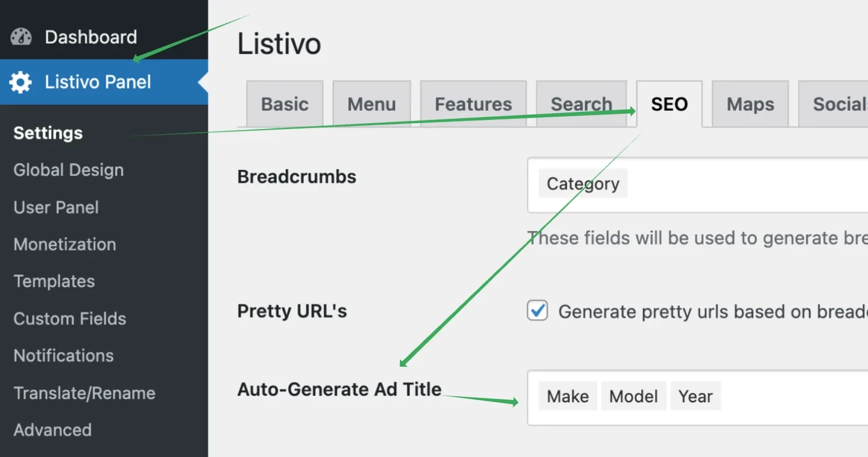Open Advanced settings page
The width and height of the screenshot is (868, 457).
(x=53, y=430)
